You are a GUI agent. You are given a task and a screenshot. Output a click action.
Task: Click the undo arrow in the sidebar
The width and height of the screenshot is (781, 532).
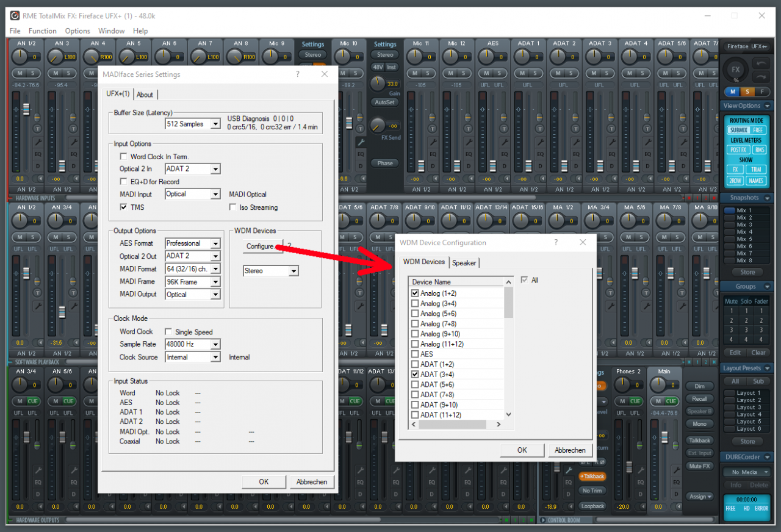(x=760, y=63)
